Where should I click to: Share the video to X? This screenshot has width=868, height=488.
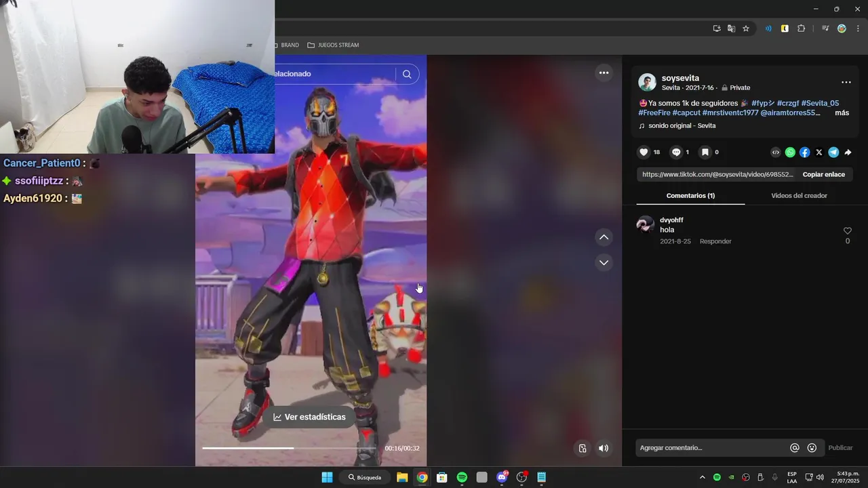819,152
